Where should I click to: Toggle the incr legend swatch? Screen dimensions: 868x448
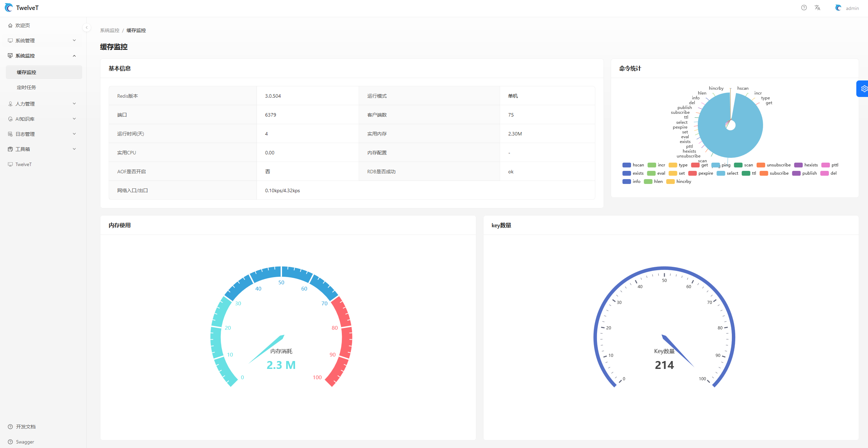click(652, 165)
